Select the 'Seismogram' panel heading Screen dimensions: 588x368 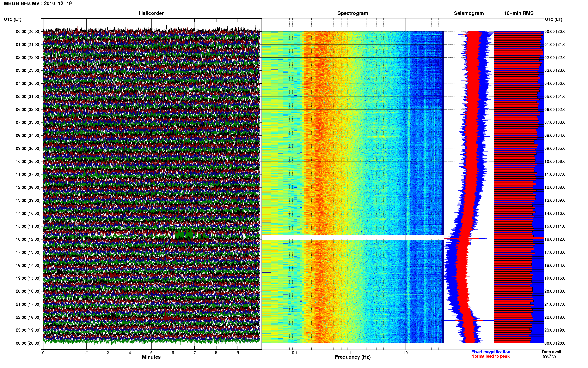(469, 13)
